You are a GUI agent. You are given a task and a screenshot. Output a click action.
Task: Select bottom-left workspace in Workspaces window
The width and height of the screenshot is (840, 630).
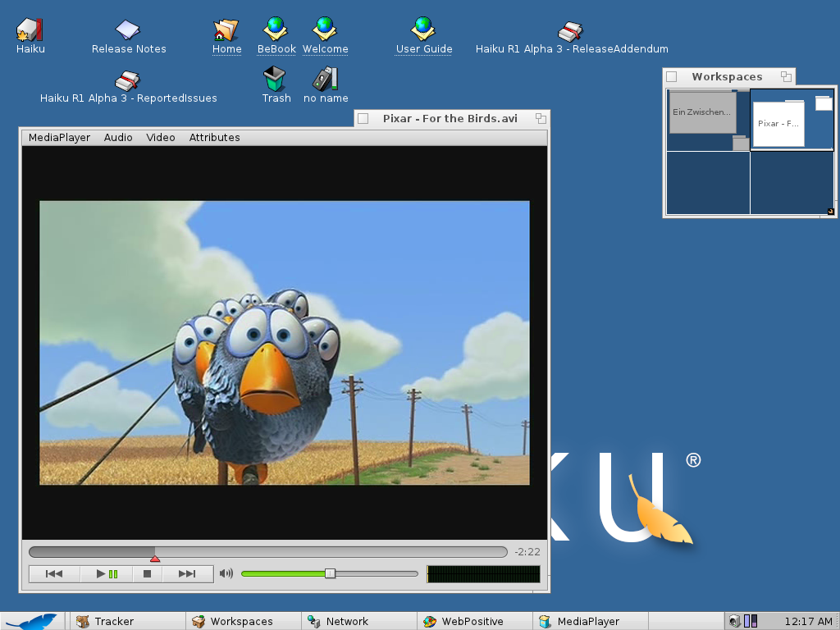pos(707,183)
